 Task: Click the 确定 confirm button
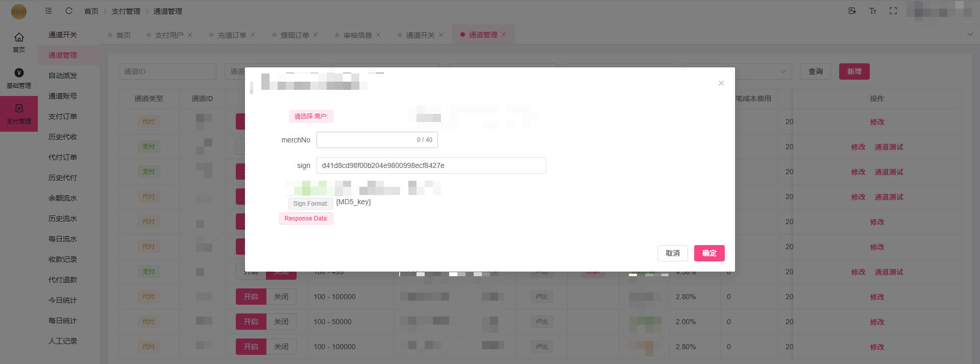(x=709, y=253)
